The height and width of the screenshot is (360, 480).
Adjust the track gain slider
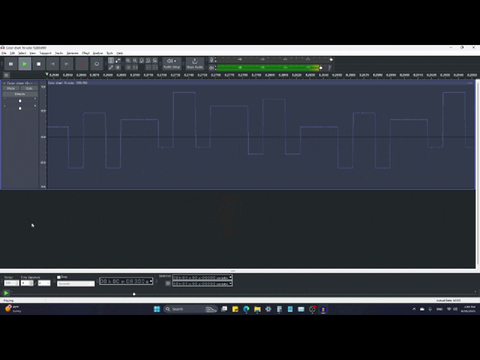tap(20, 101)
